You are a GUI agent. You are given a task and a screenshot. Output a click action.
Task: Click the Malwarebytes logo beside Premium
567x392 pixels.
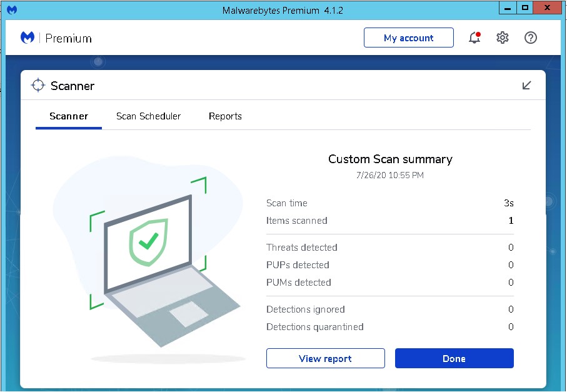pyautogui.click(x=28, y=38)
